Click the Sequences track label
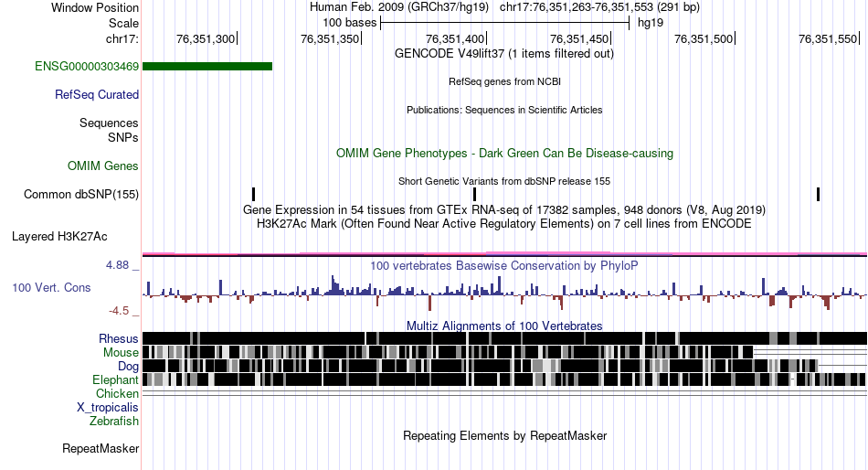The image size is (868, 470). tap(109, 123)
